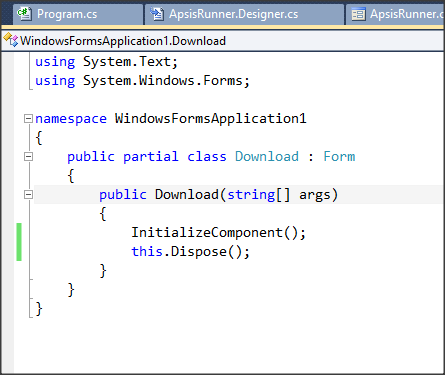This screenshot has width=445, height=375.
Task: Click the file icon on ApsisRunner.Designer.cs tab
Action: pos(157,14)
